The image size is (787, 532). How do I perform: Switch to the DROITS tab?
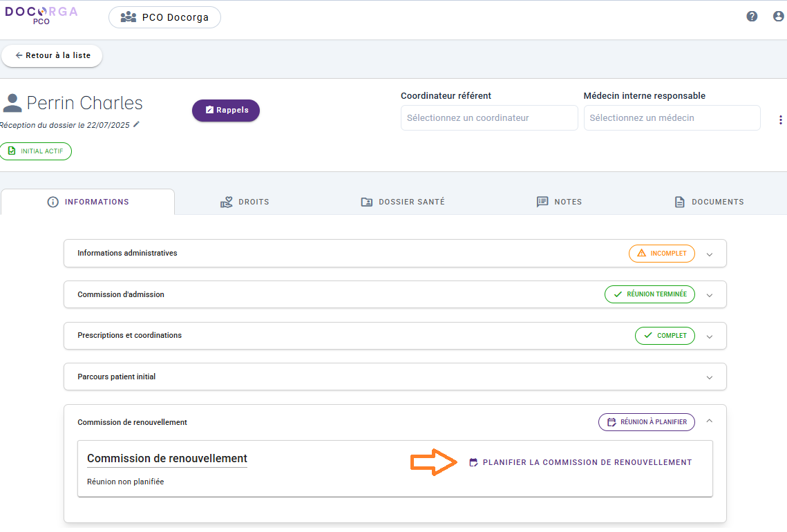click(245, 202)
